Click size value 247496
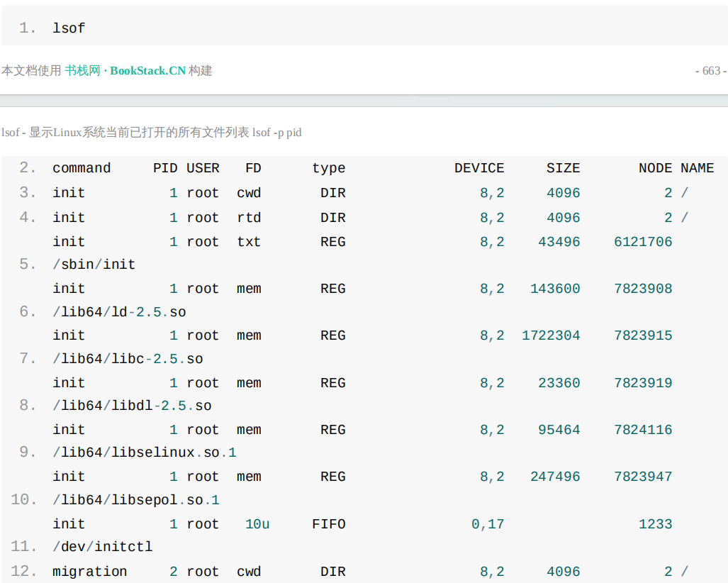This screenshot has width=728, height=583. point(555,477)
